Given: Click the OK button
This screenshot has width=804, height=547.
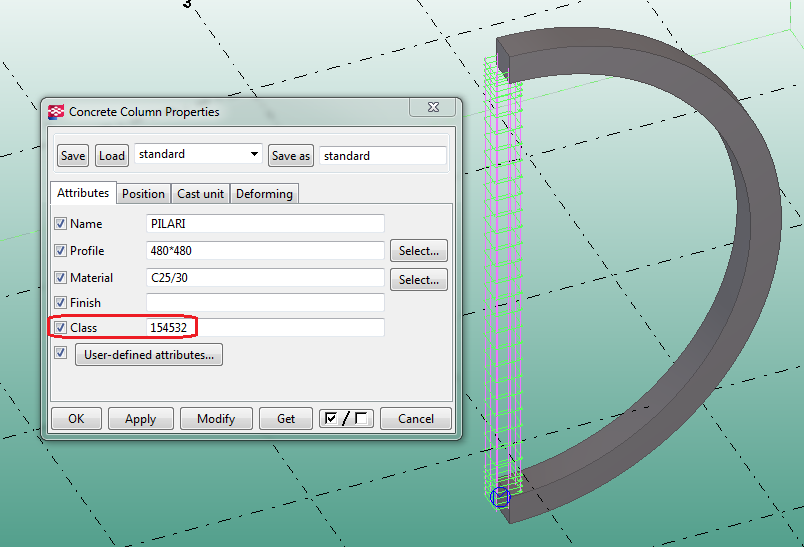Looking at the screenshot, I should click(76, 419).
